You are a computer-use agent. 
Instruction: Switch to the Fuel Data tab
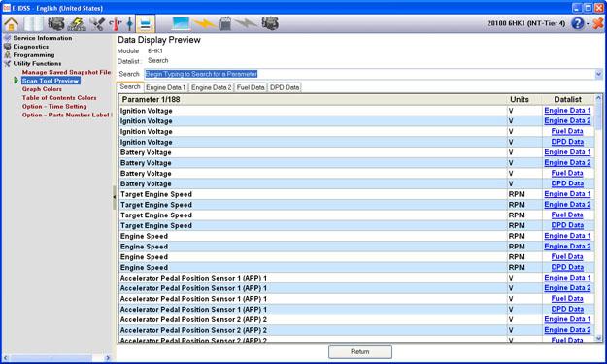point(251,87)
